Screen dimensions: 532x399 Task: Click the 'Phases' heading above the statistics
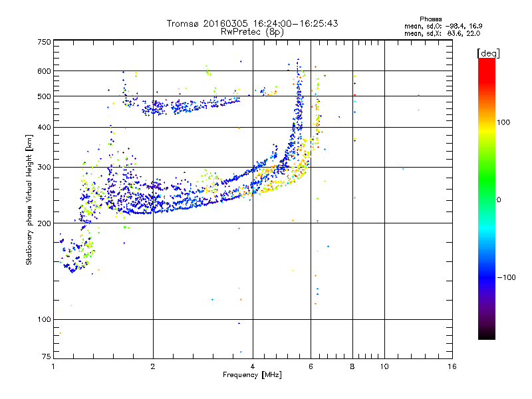(x=430, y=19)
